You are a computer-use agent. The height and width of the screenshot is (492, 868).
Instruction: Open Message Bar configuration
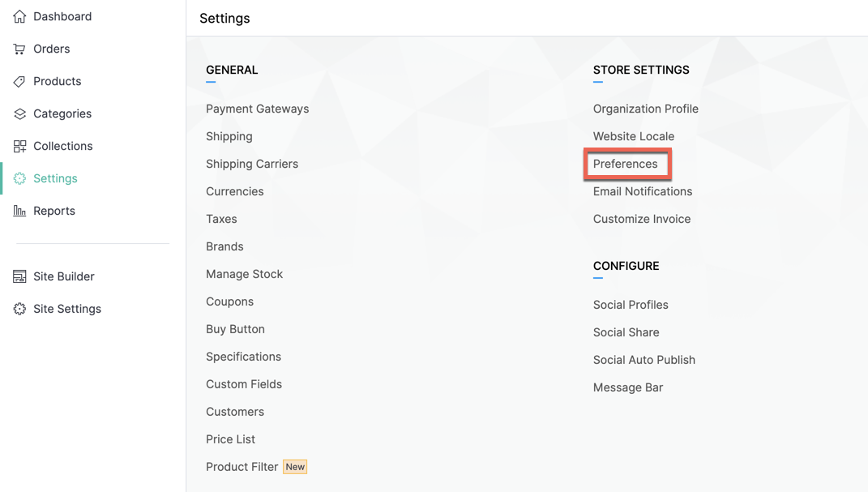pos(628,387)
